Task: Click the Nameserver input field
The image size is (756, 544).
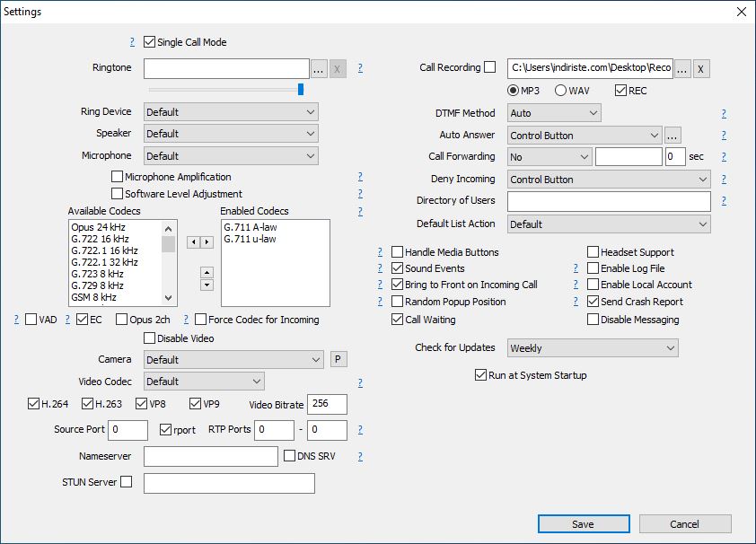Action: point(211,456)
